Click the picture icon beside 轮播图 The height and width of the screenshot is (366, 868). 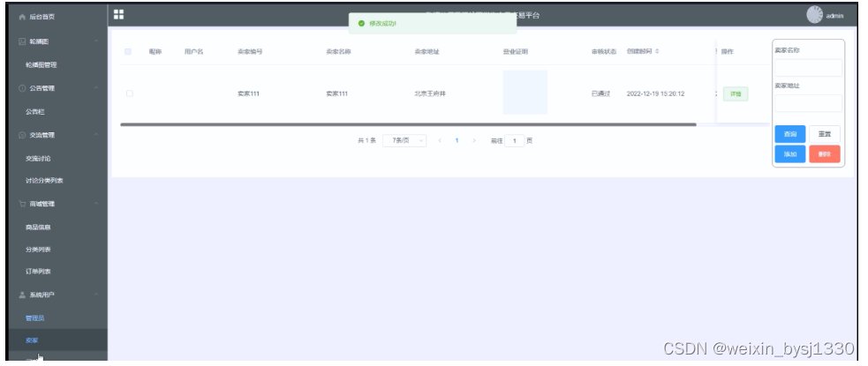pyautogui.click(x=23, y=41)
